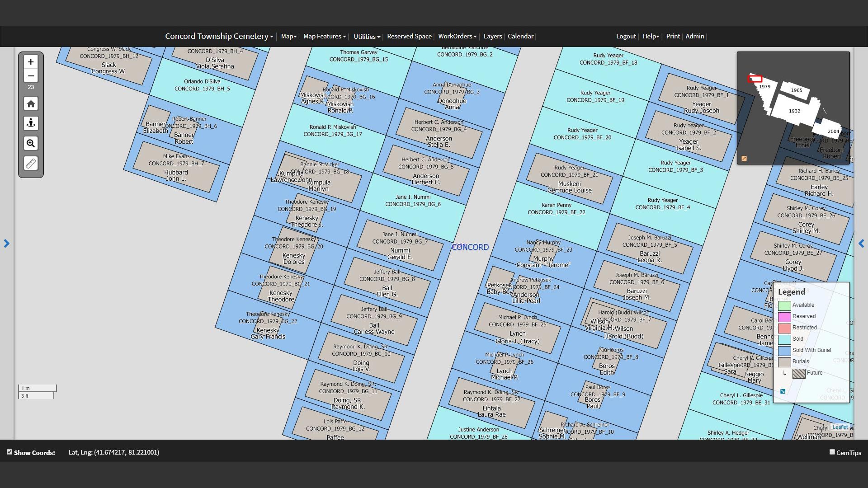Click the 1932 section in minimap
This screenshot has height=488, width=868.
click(x=794, y=111)
